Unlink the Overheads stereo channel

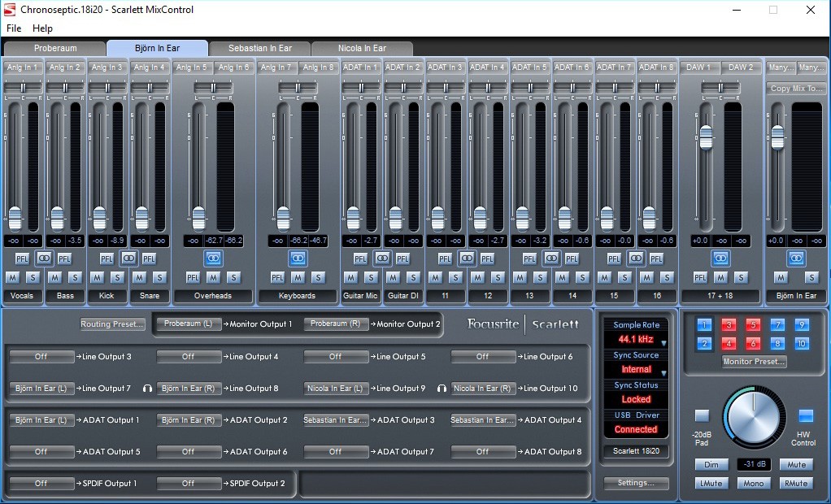coord(213,258)
